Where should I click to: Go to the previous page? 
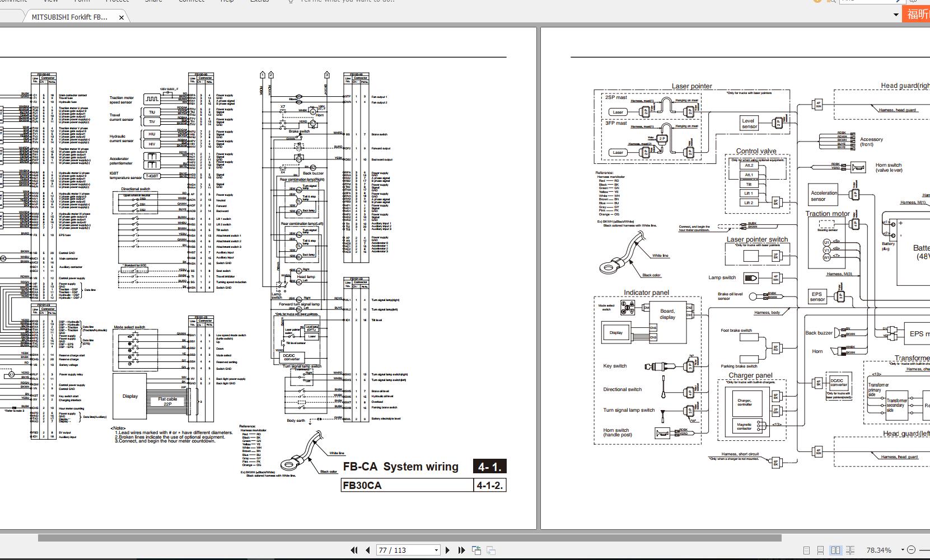pyautogui.click(x=368, y=550)
